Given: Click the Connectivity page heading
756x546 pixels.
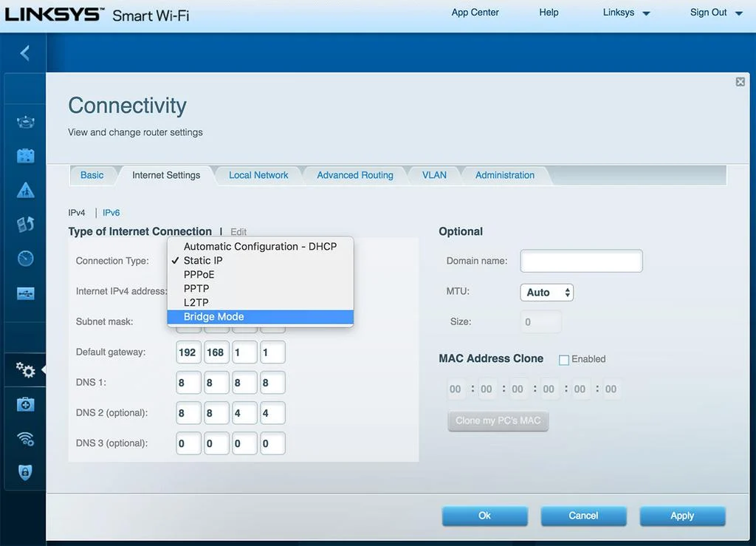Looking at the screenshot, I should [127, 106].
